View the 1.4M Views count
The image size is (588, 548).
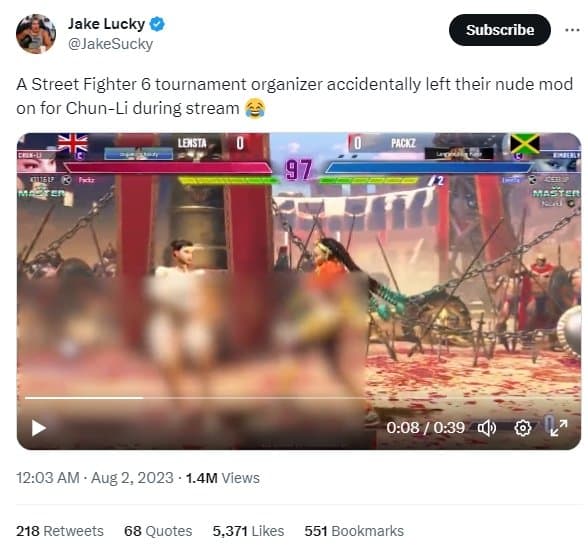[x=222, y=478]
